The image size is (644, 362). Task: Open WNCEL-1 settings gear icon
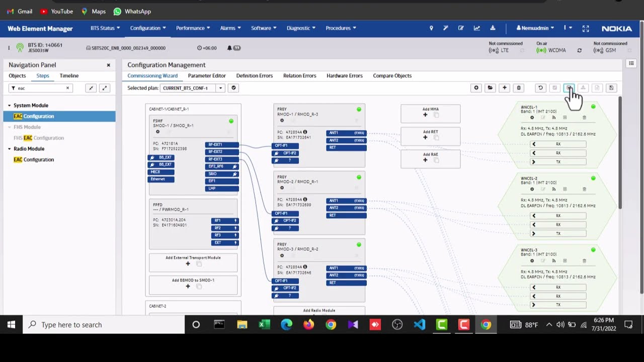coord(532,118)
